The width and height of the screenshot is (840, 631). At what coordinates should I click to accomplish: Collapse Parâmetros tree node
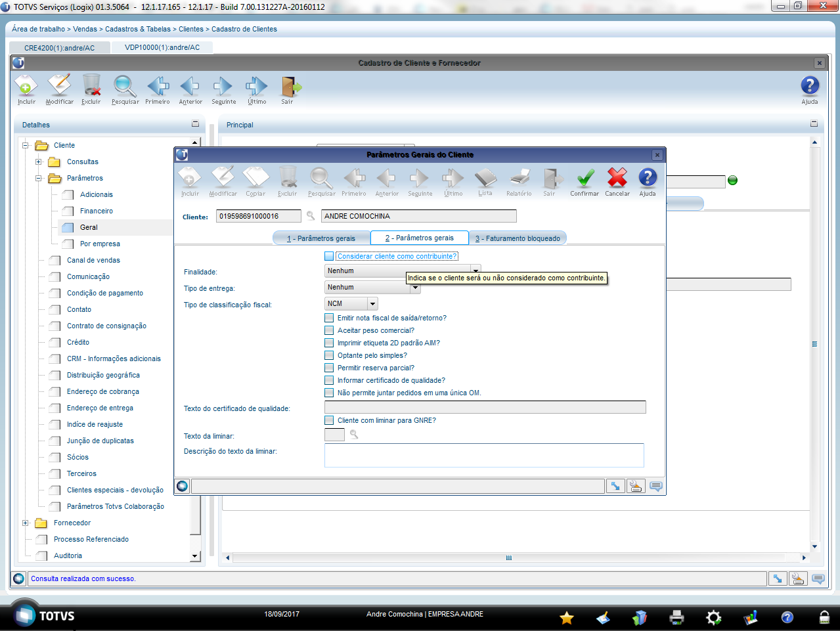(39, 178)
